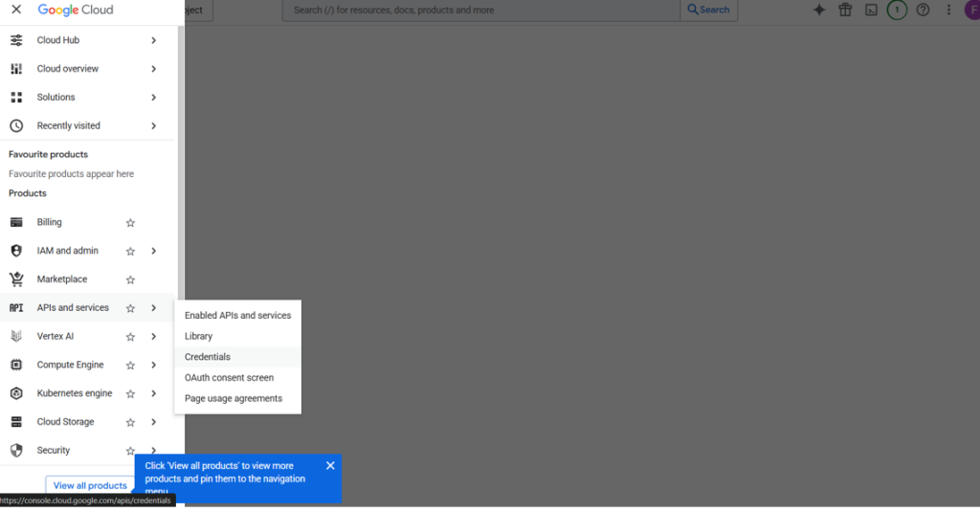The width and height of the screenshot is (980, 512).
Task: Dismiss the blue tooltip with X
Action: coord(330,466)
